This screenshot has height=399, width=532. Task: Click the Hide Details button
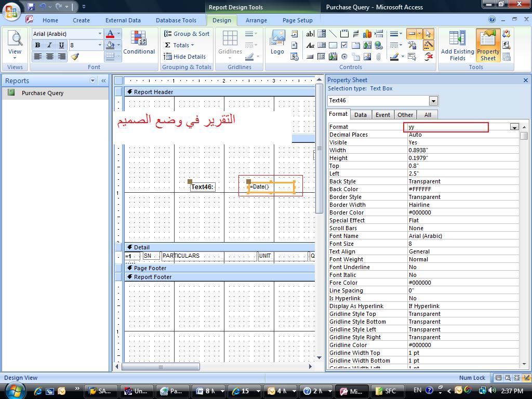184,57
